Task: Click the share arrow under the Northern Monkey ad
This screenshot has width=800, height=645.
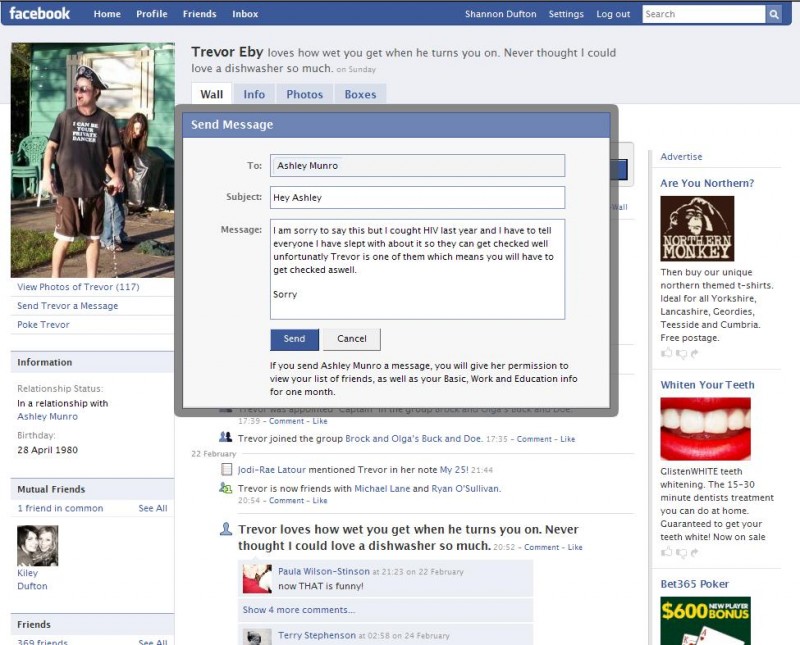Action: (x=694, y=353)
